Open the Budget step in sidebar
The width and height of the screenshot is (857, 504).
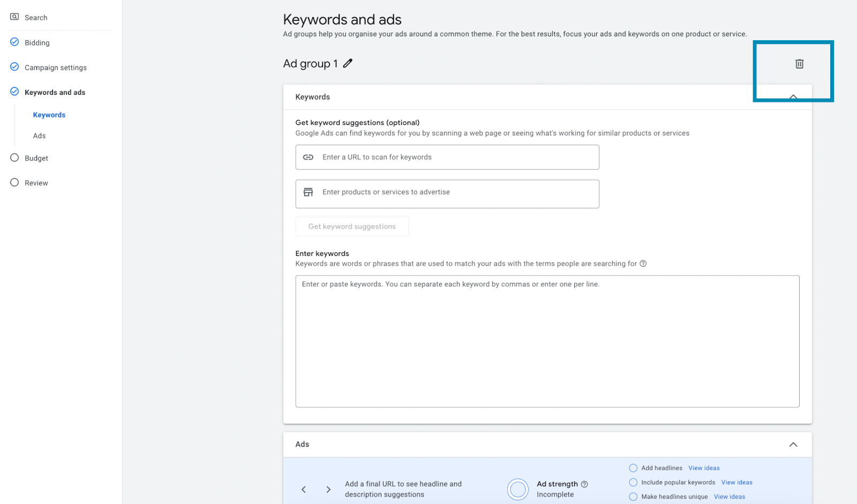pyautogui.click(x=36, y=158)
